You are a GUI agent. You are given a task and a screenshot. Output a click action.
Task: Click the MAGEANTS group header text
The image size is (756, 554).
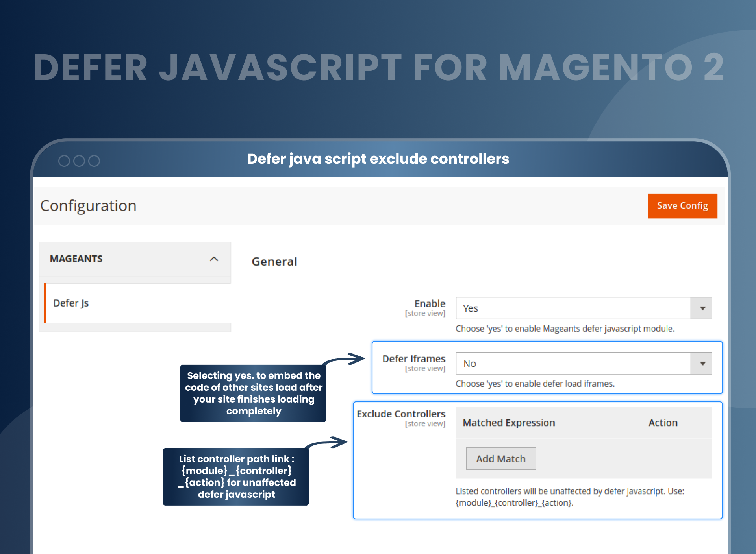click(x=76, y=259)
